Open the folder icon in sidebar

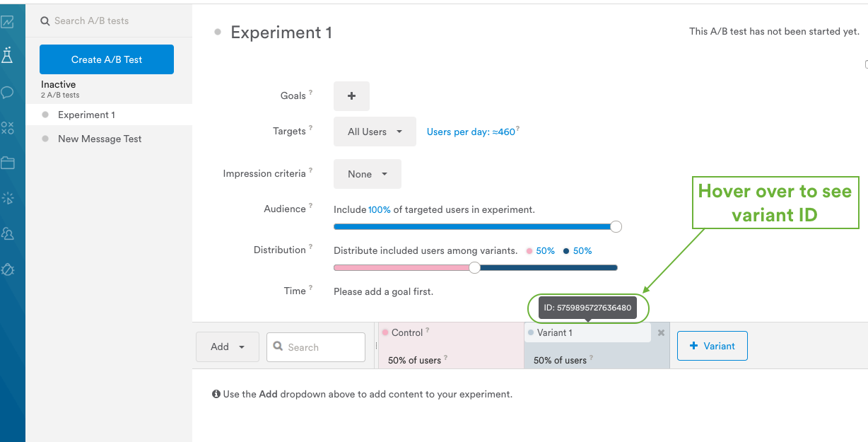8,163
